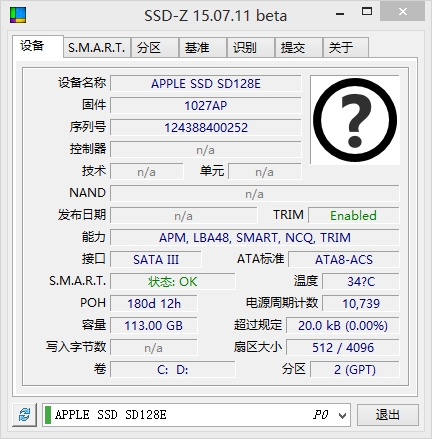Viewport: 432px width, 439px height.
Task: Click the 写入字节数 n/a field
Action: coord(154,347)
